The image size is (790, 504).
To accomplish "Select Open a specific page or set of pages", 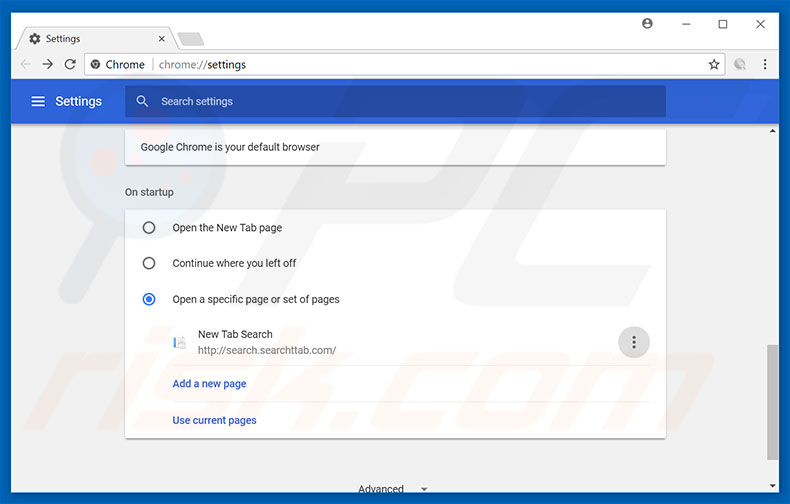I will point(149,299).
